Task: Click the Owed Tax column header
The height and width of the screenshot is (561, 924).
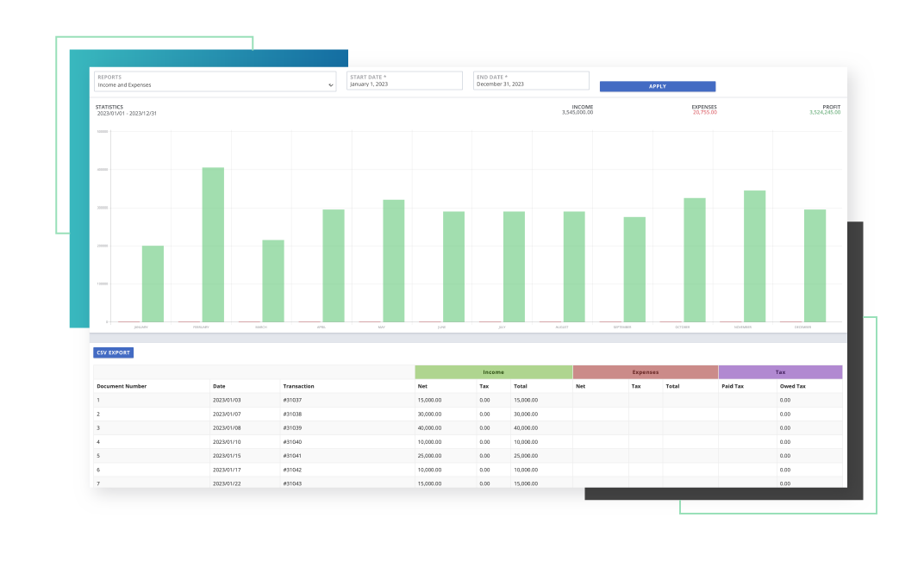Action: 792,386
